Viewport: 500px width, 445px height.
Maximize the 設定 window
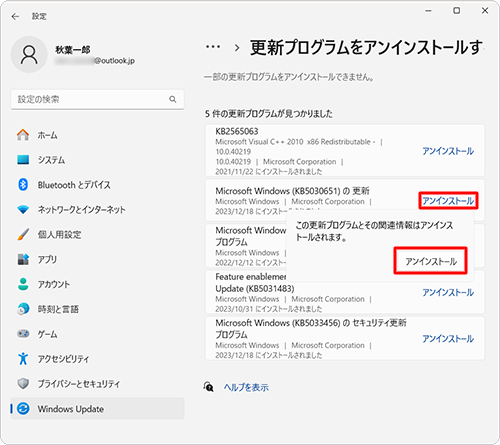457,11
